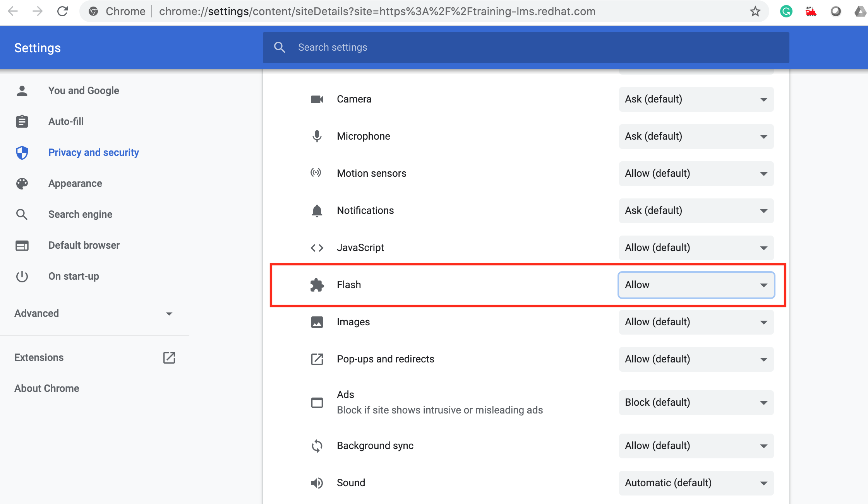This screenshot has width=868, height=504.
Task: Click the camera icon in permissions list
Action: tap(317, 99)
